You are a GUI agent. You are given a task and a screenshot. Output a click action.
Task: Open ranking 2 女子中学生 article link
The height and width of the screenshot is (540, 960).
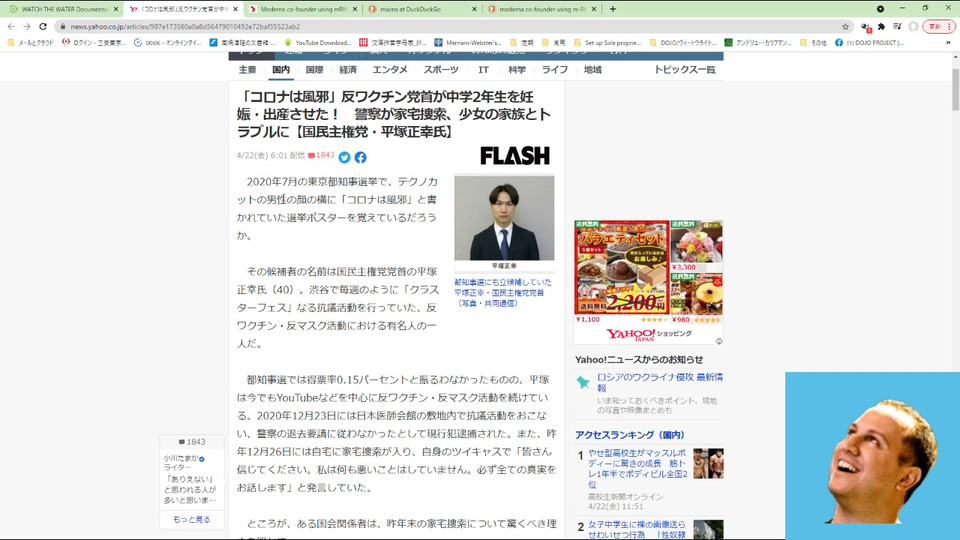(637, 530)
